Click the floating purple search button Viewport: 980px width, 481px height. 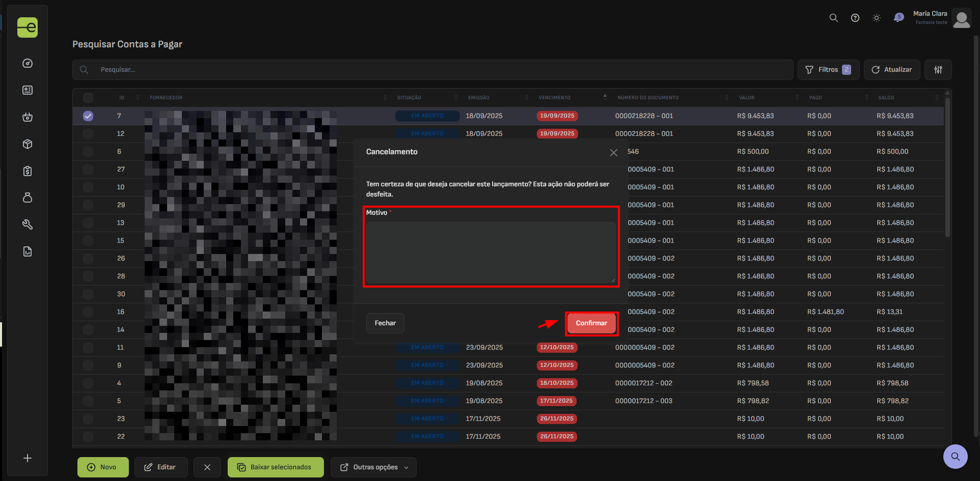click(956, 457)
